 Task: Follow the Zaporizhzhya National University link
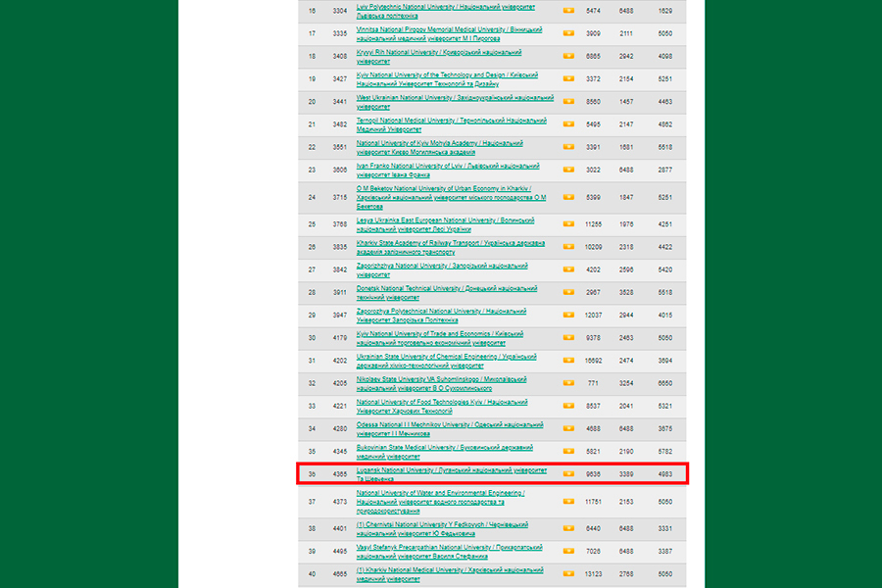pyautogui.click(x=442, y=270)
